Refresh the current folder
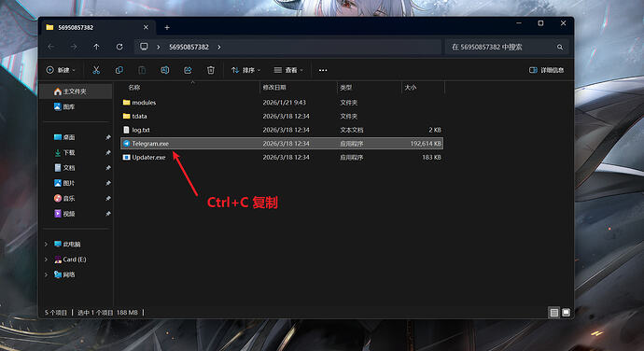Image resolution: width=644 pixels, height=351 pixels. point(119,47)
